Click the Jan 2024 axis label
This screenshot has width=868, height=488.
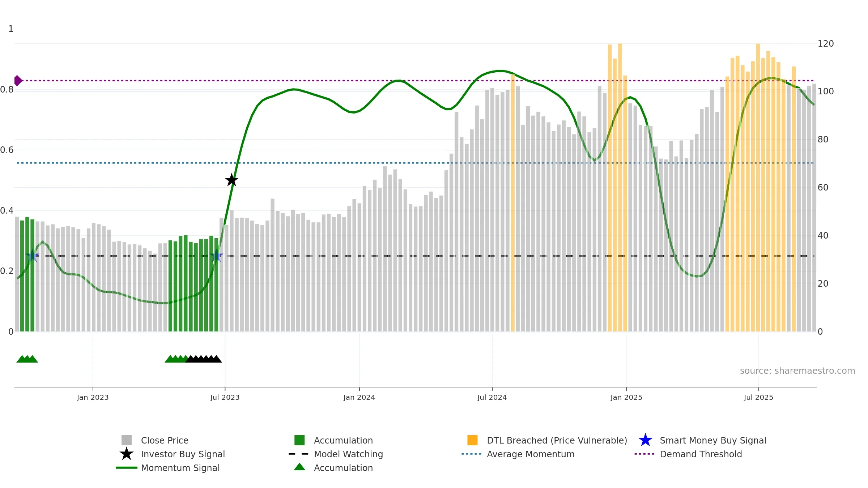[359, 398]
